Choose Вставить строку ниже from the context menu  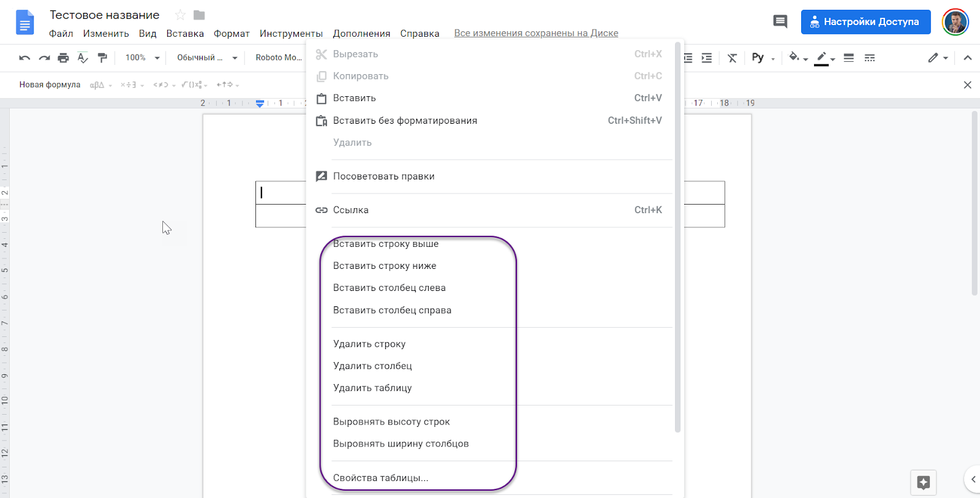click(385, 266)
